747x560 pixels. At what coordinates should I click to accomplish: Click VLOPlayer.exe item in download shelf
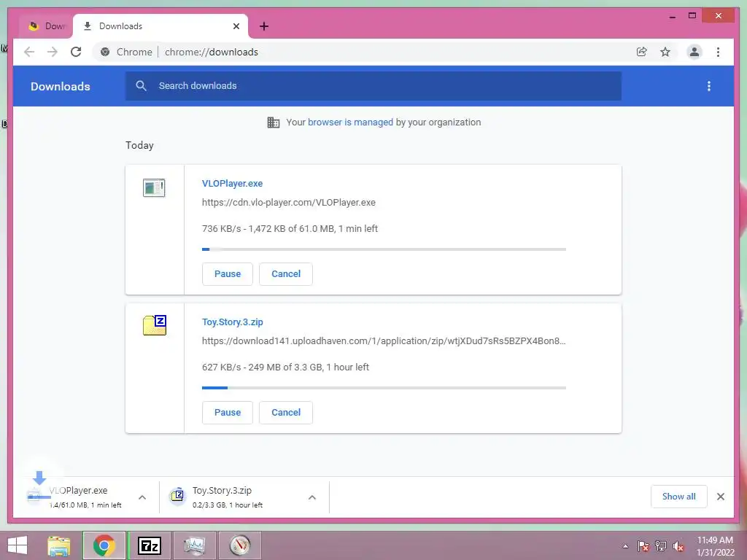86,497
